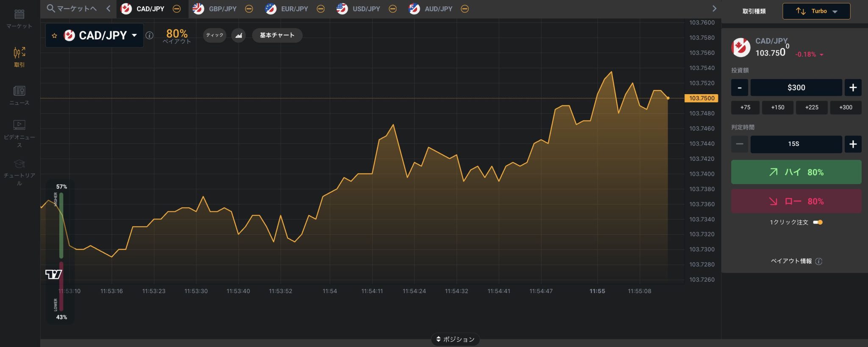The width and height of the screenshot is (868, 347).
Task: Increase 判定時間 with plus stepper
Action: (x=853, y=144)
